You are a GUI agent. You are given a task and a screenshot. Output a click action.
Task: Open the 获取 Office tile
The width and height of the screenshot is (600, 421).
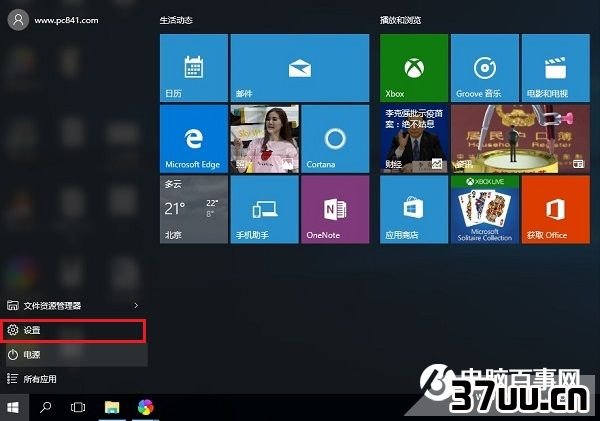coord(556,210)
